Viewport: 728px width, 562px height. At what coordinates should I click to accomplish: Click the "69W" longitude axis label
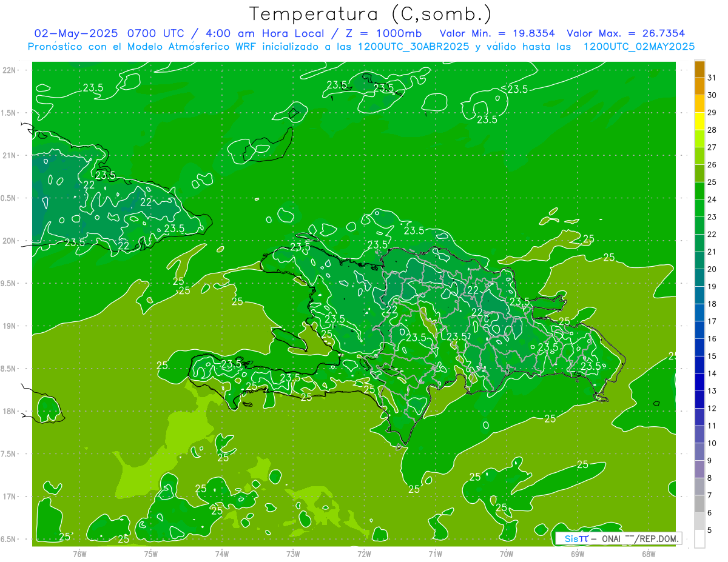(x=578, y=554)
